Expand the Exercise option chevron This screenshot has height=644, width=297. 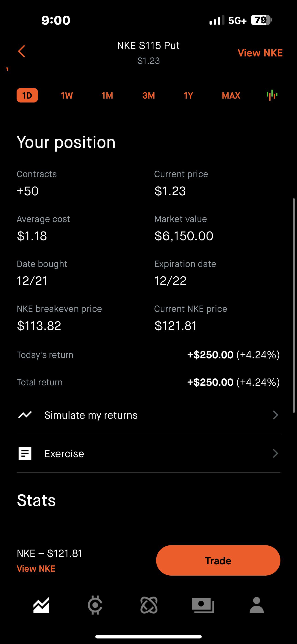point(275,454)
